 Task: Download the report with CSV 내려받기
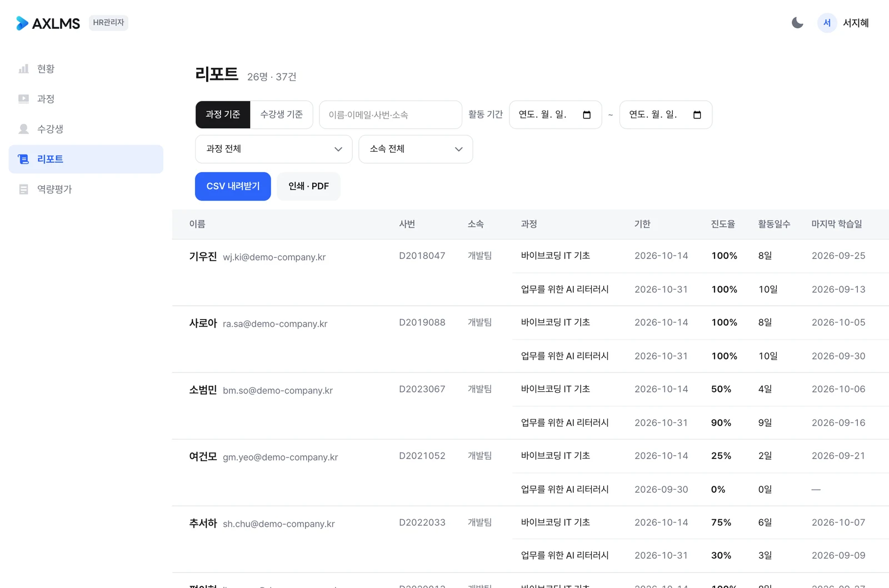(233, 186)
